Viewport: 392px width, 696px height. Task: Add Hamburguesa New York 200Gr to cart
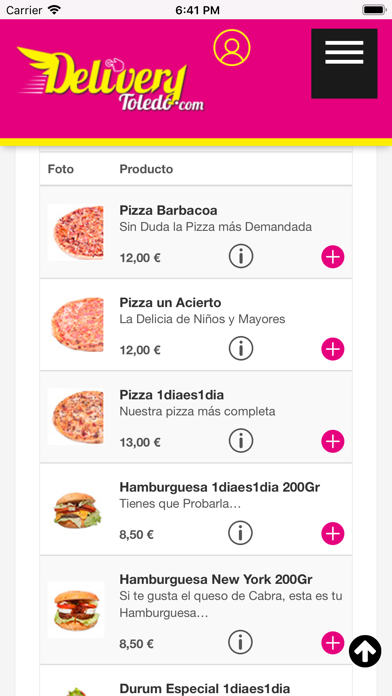pyautogui.click(x=333, y=643)
